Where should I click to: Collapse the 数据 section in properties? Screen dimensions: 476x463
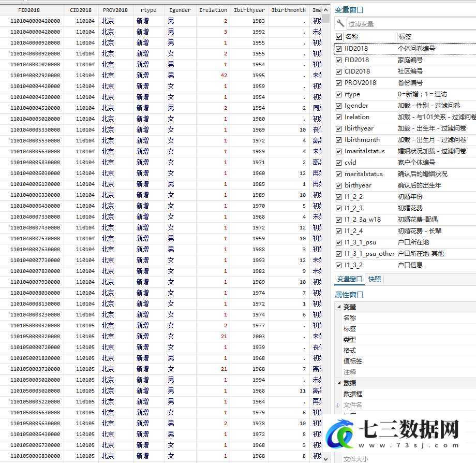tap(339, 383)
